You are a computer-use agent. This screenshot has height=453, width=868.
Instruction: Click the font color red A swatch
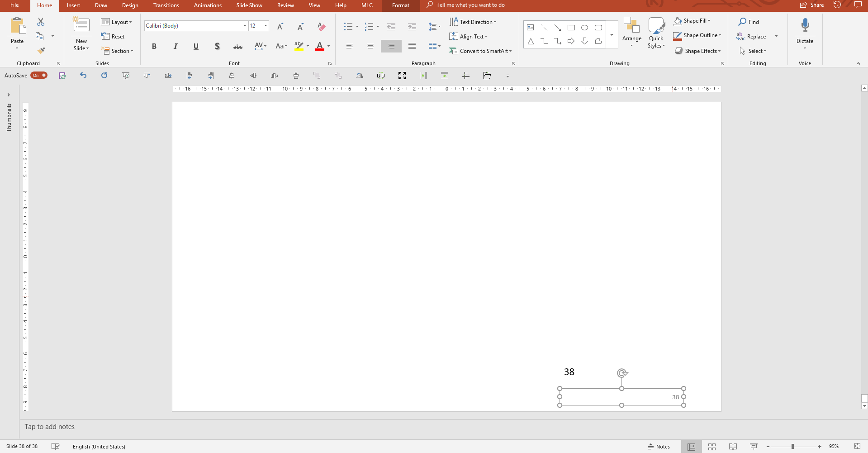tap(320, 46)
